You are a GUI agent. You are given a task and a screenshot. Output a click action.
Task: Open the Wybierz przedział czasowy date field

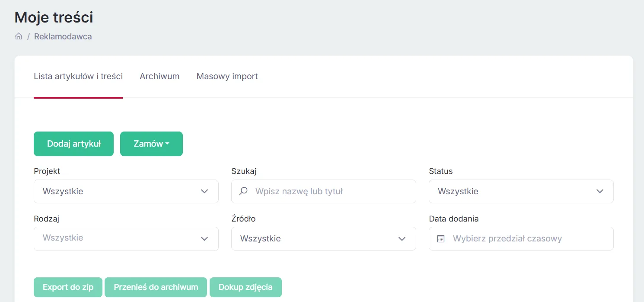click(x=521, y=238)
